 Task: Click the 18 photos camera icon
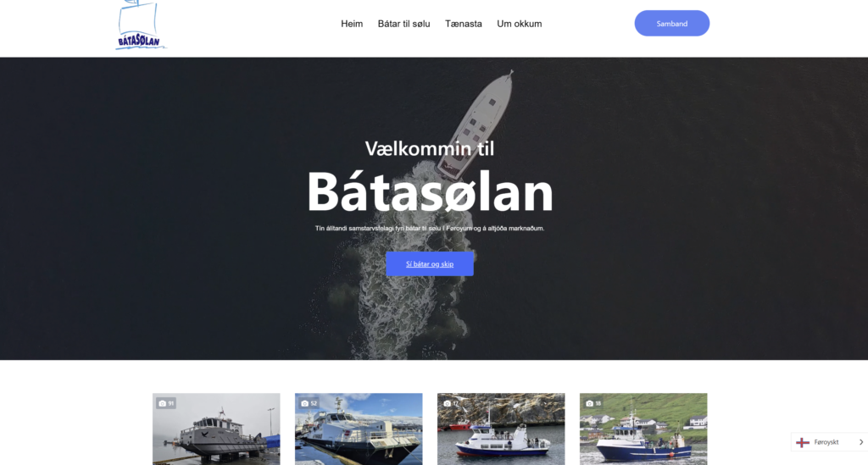pyautogui.click(x=589, y=404)
